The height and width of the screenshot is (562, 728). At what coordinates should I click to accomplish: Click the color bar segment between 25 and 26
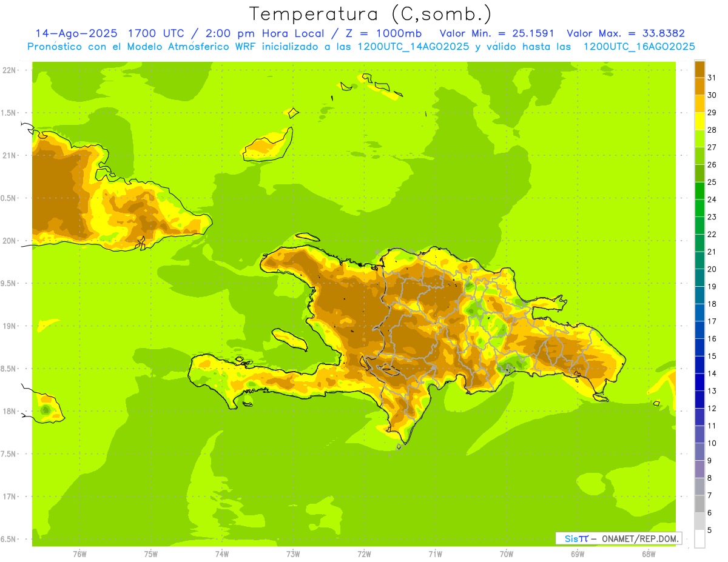[x=699, y=173]
